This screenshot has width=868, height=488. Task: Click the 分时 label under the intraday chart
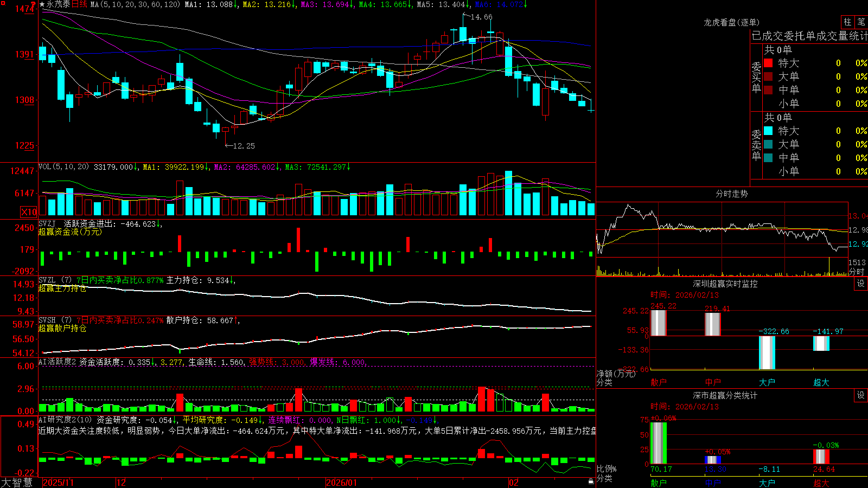[857, 271]
